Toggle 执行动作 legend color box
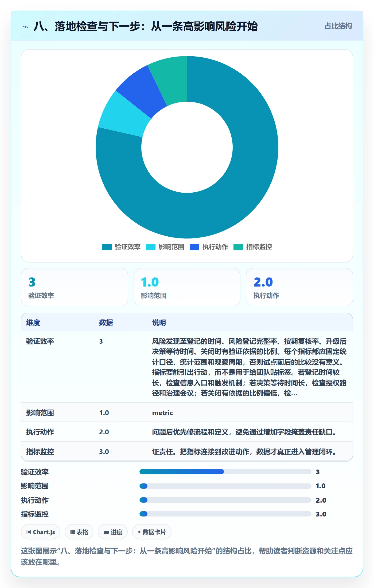374x588 pixels. coord(194,247)
